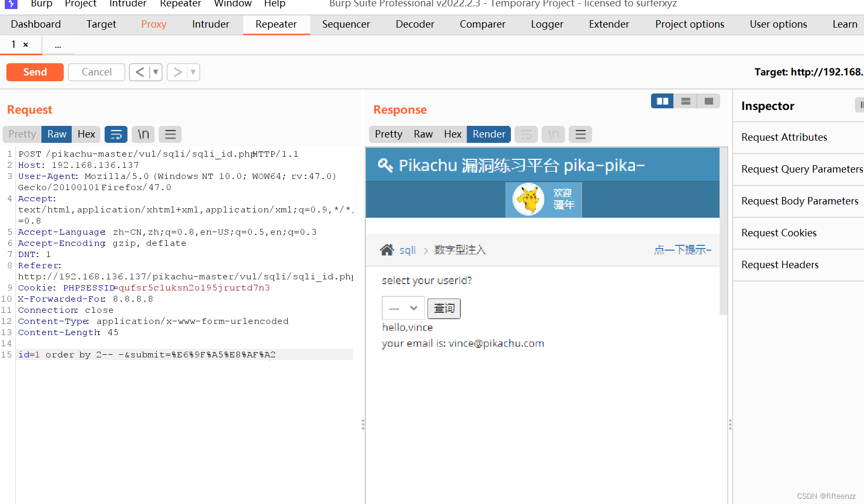Open the Sequencer tab
Screen dimensions: 864x504
pyautogui.click(x=346, y=24)
